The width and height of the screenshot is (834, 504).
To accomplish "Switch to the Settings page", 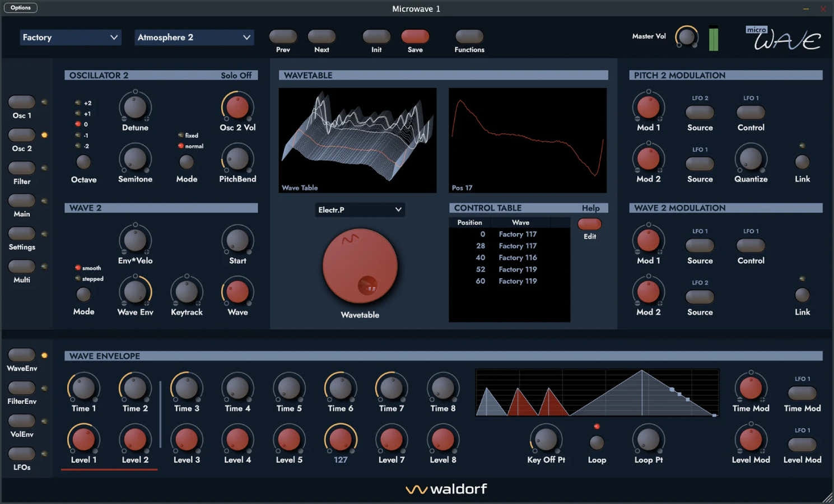I will pyautogui.click(x=22, y=234).
